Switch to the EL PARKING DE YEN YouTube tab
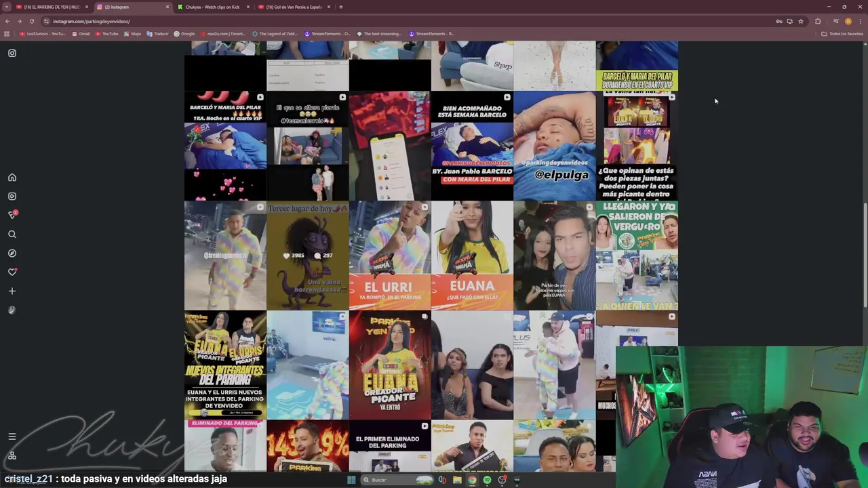This screenshot has width=868, height=488. point(52,7)
